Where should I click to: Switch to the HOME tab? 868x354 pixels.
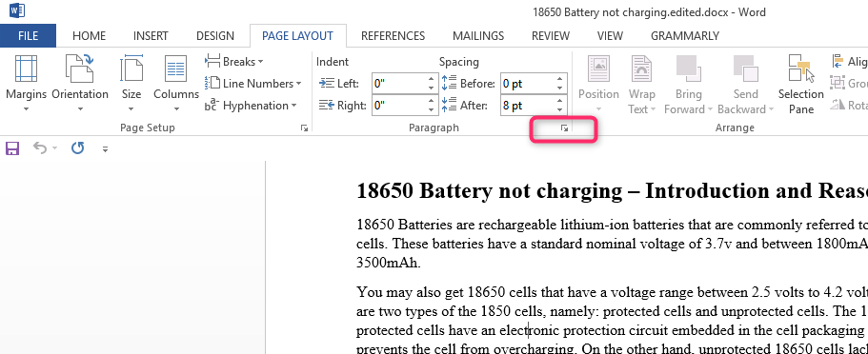click(x=89, y=36)
